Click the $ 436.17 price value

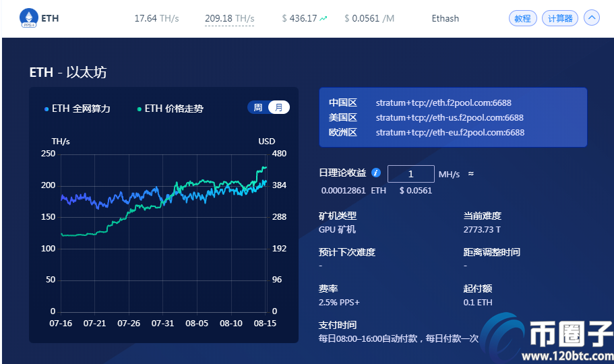[x=299, y=18]
